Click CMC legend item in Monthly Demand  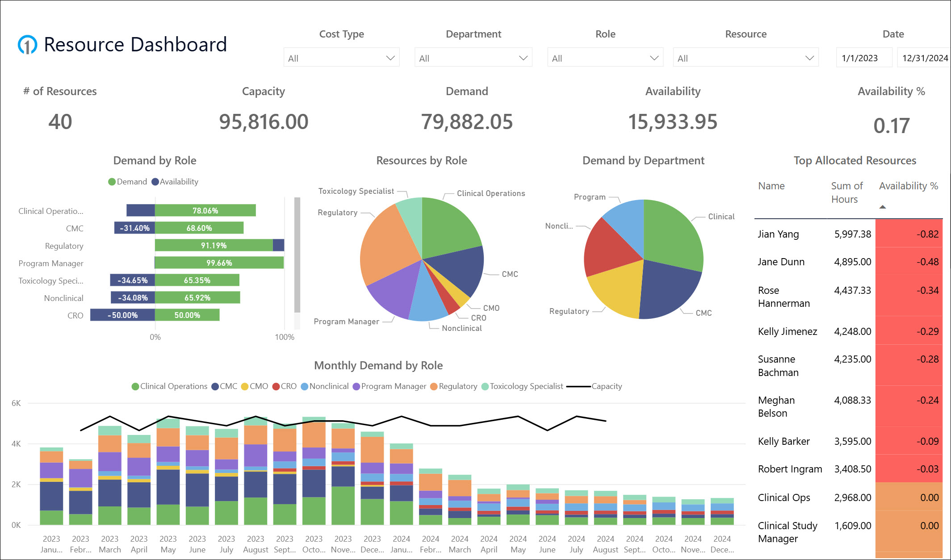pyautogui.click(x=224, y=386)
